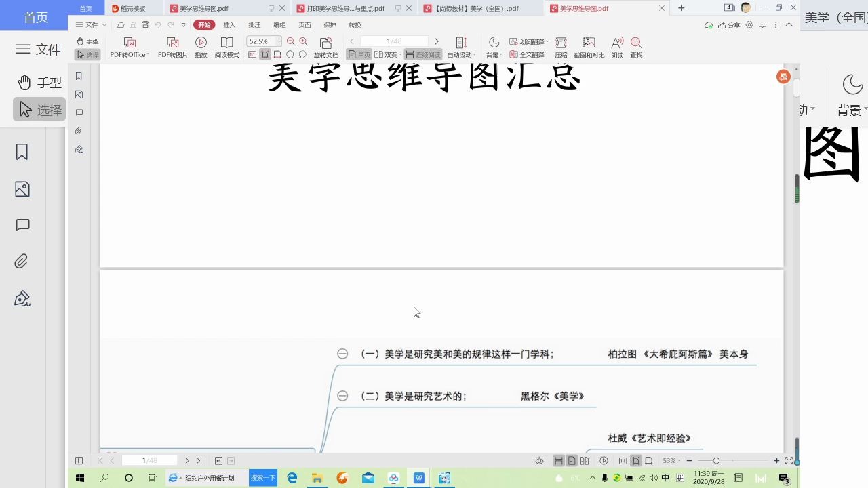Open thumbnails panel in inner sidebar
The image size is (868, 488).
(x=79, y=94)
